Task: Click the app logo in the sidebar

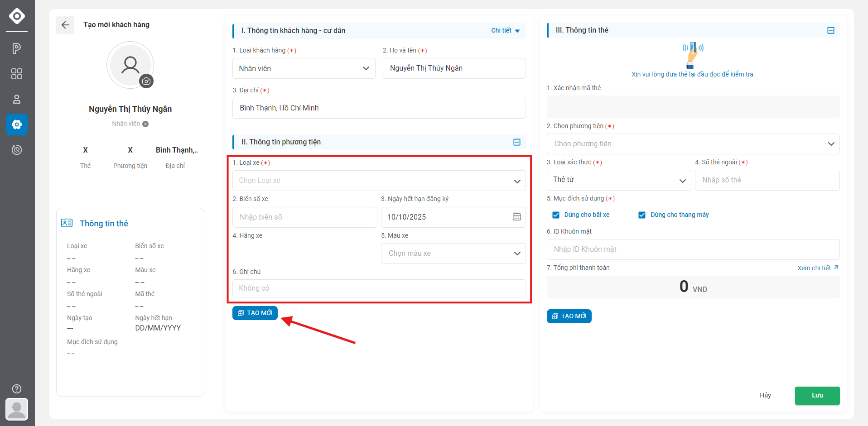Action: pyautogui.click(x=17, y=16)
